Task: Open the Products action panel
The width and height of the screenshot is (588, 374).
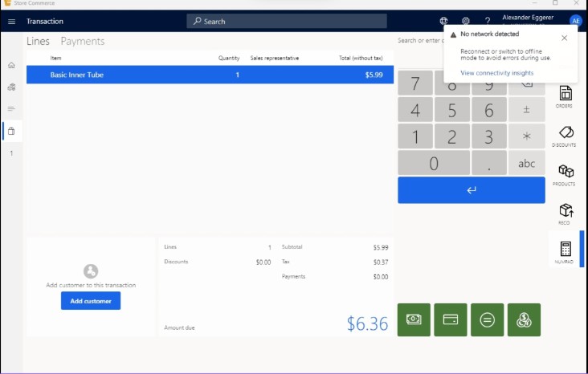Action: click(x=566, y=175)
